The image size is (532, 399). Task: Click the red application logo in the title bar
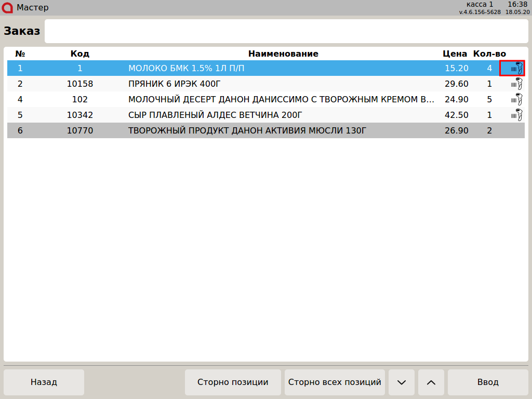pos(8,8)
